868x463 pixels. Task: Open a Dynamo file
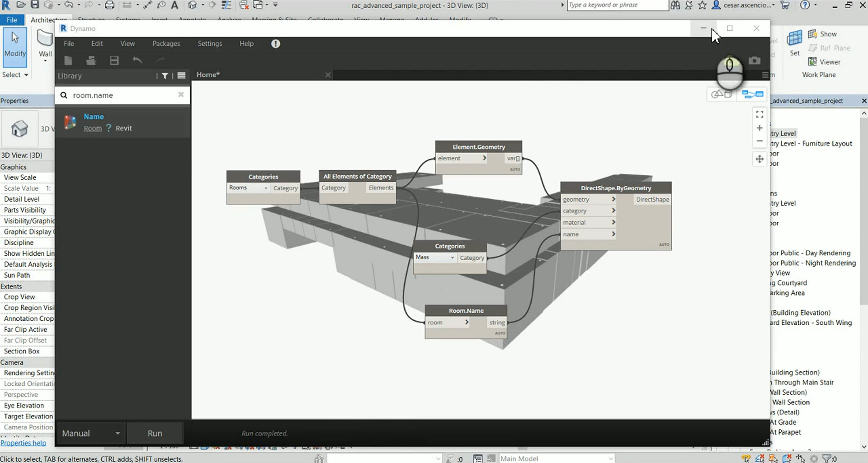(91, 60)
